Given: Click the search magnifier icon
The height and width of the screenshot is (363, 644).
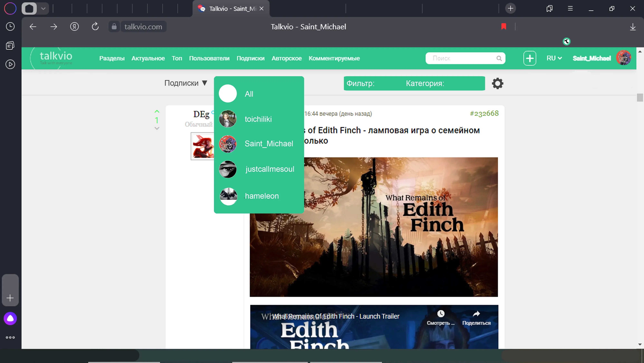Looking at the screenshot, I should tap(499, 58).
